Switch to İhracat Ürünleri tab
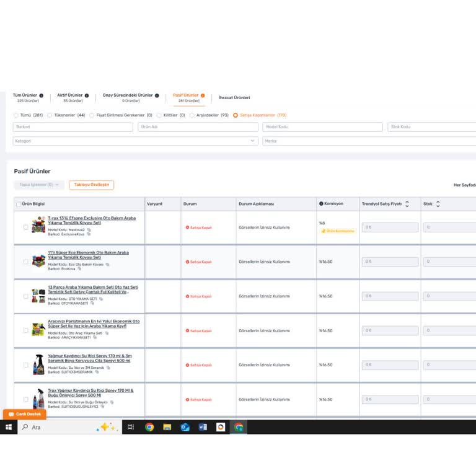The width and height of the screenshot is (476, 476). [x=234, y=97]
